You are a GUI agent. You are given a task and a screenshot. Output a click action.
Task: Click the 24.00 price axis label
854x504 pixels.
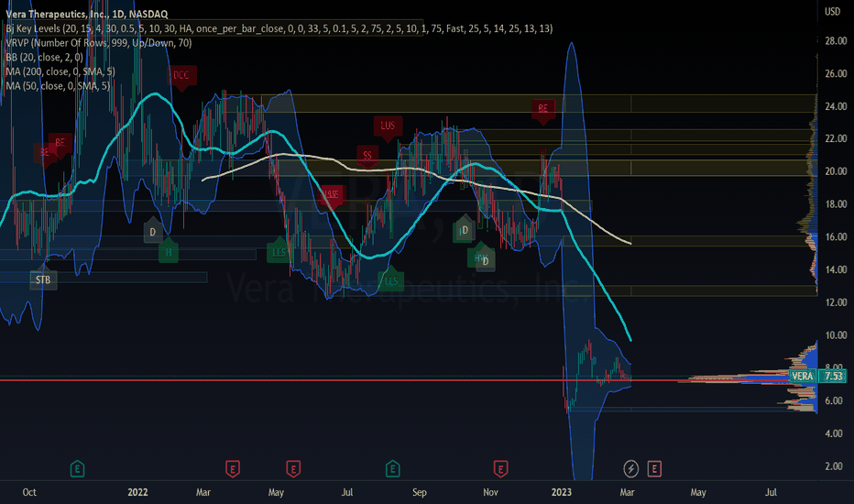coord(836,106)
